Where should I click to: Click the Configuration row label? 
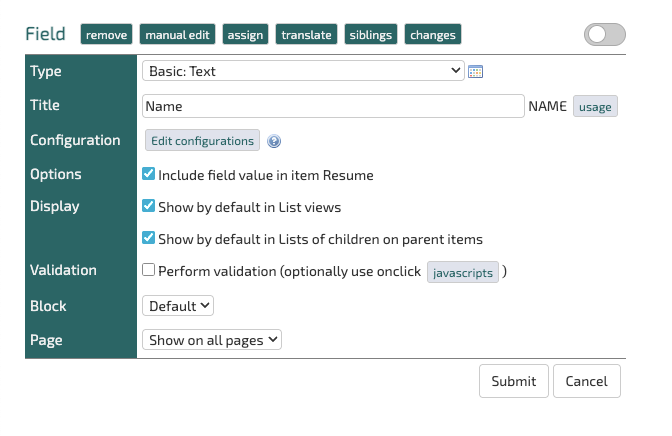coord(75,140)
